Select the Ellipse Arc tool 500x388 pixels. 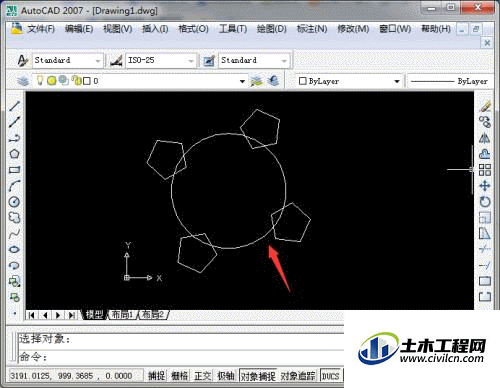(x=14, y=265)
